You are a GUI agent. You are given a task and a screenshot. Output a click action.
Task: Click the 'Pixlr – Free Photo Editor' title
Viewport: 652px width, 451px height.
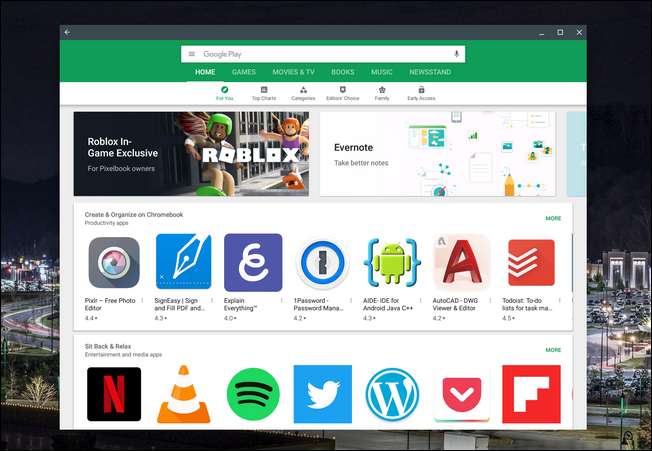[x=110, y=304]
